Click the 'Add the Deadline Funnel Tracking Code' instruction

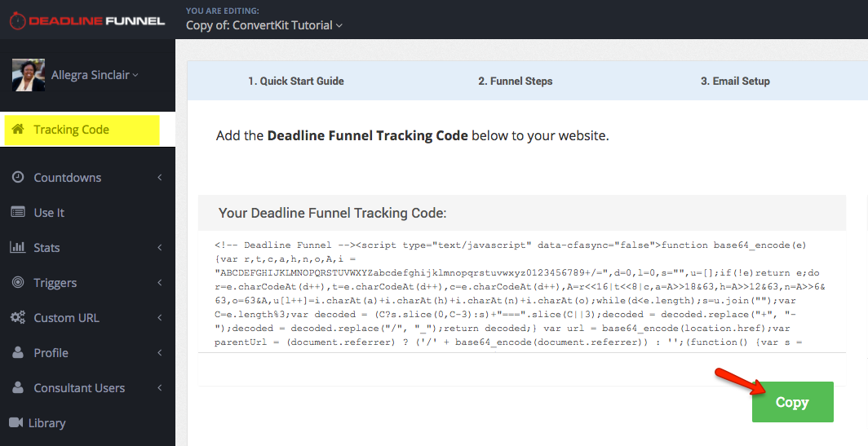[x=413, y=135]
